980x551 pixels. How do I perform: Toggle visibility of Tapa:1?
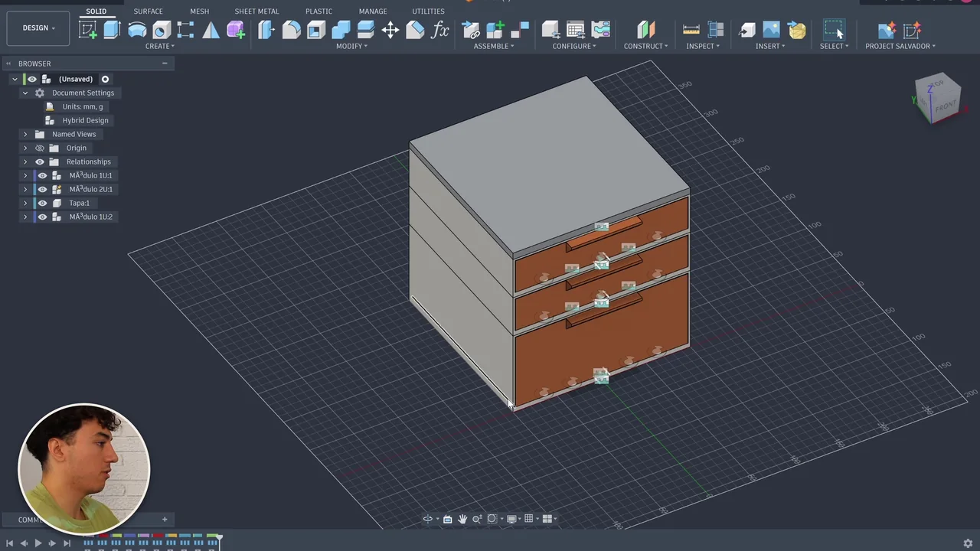point(42,203)
